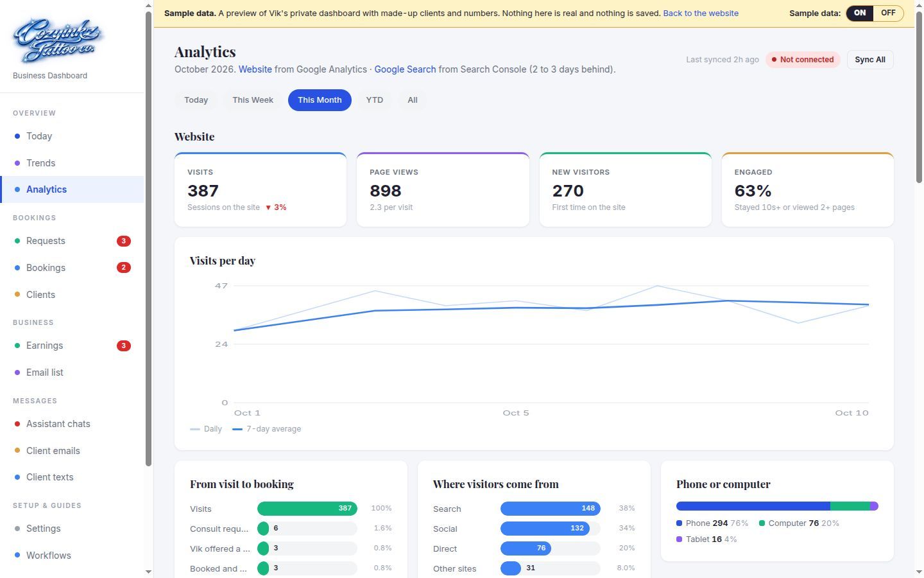Click the Page Views card showing 898
Viewport: 924px width, 578px height.
(443, 189)
